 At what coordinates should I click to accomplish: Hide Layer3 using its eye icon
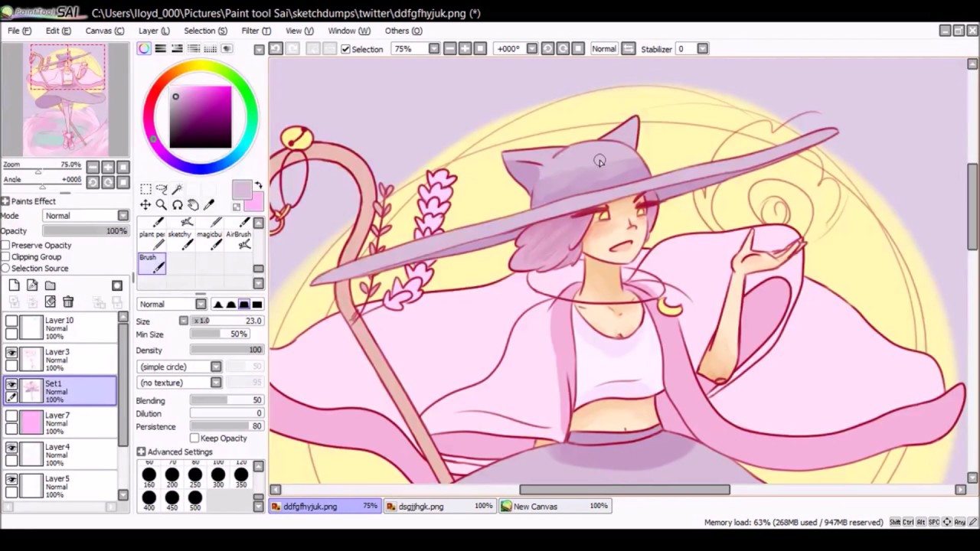coord(11,353)
